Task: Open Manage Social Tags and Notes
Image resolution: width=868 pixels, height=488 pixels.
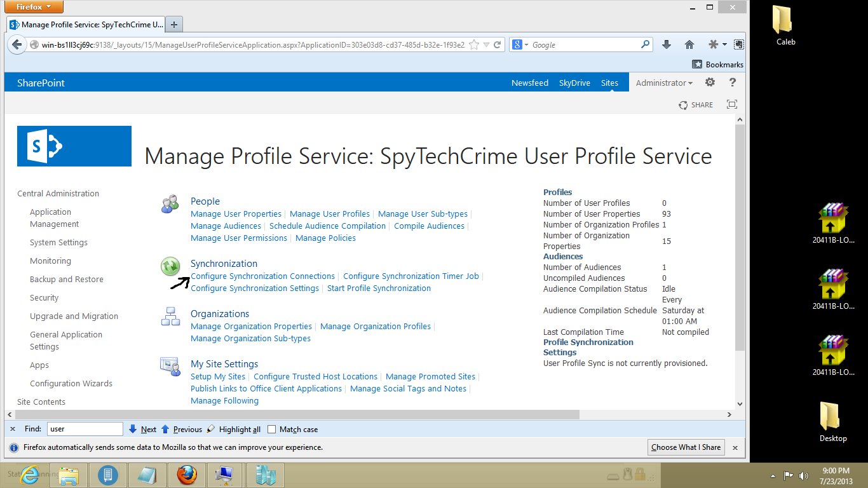Action: tap(408, 388)
